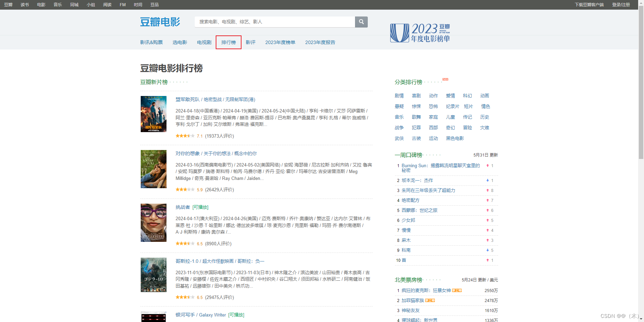The height and width of the screenshot is (322, 644).
Task: Select 武侠 genre ranking
Action: pos(399,138)
